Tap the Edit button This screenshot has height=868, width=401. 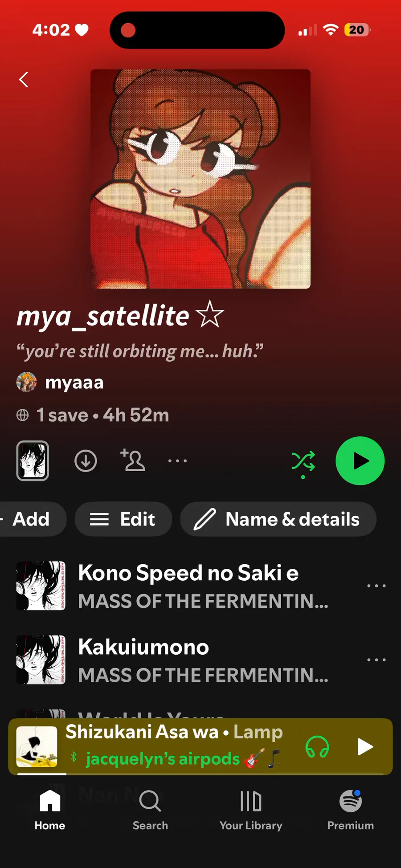point(123,519)
